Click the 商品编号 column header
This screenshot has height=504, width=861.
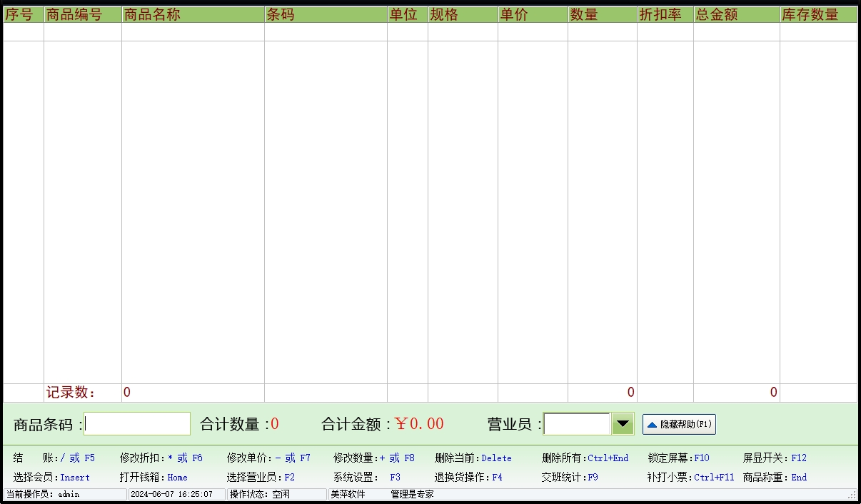pos(83,15)
